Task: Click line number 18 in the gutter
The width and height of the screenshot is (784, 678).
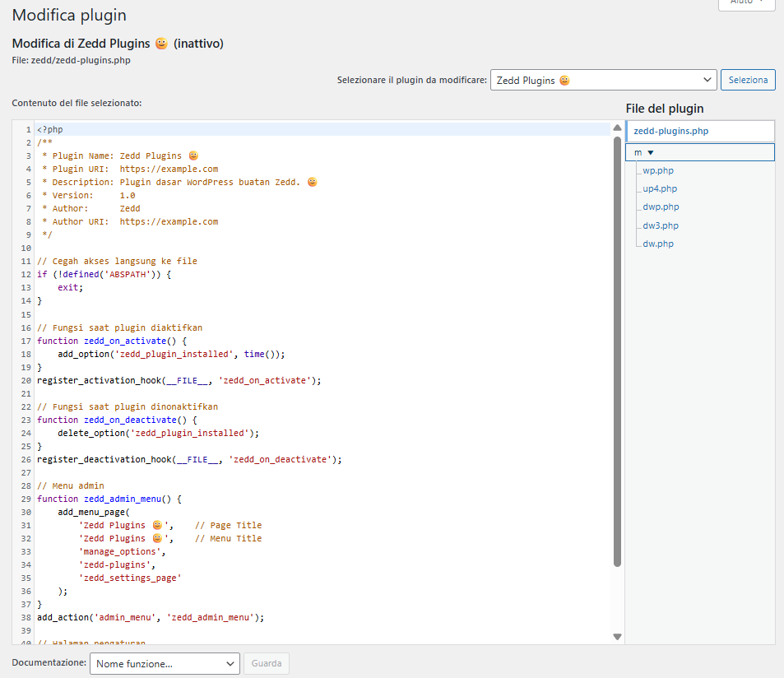Action: [26, 354]
